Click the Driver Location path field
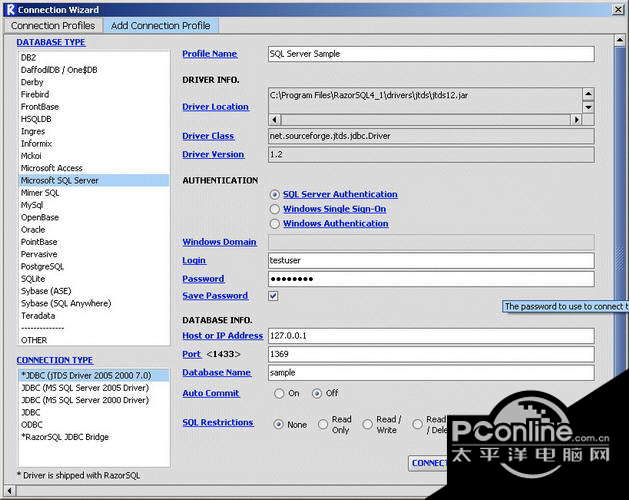629x500 pixels. click(x=425, y=100)
